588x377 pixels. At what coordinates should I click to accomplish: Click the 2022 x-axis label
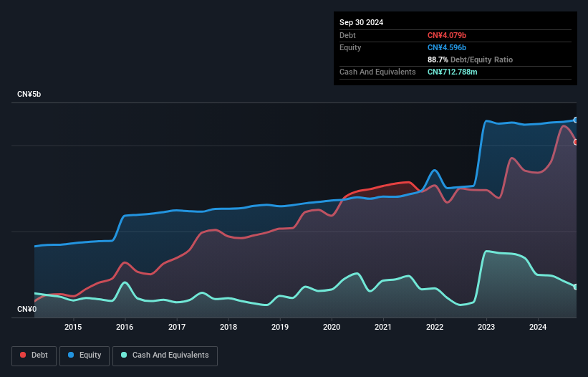coord(435,327)
